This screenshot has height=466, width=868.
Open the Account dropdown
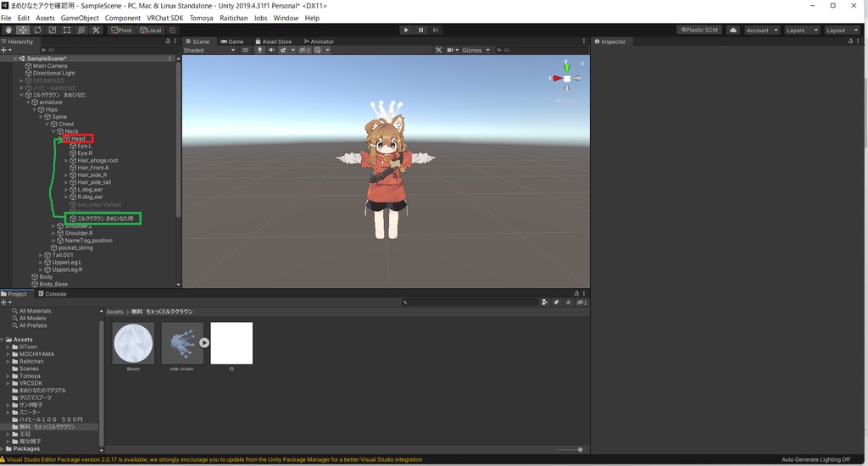tap(762, 30)
